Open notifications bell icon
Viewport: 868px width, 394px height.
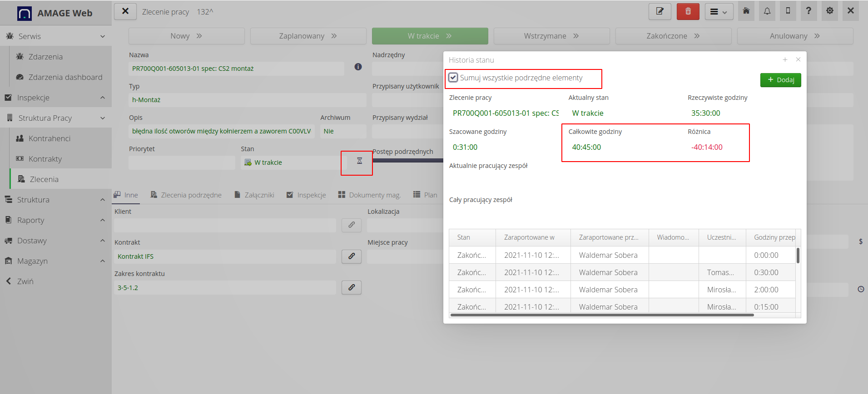click(767, 11)
